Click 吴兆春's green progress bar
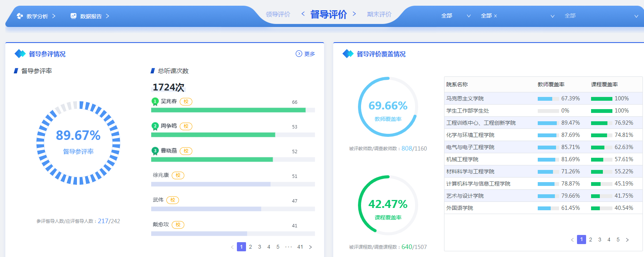Viewport: 644px width, 257px height. tap(228, 110)
